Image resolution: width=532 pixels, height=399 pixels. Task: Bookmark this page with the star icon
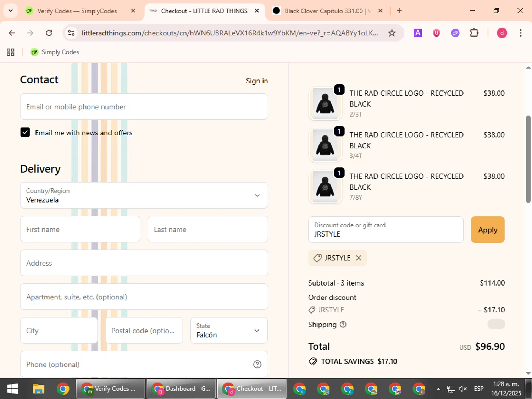point(392,33)
